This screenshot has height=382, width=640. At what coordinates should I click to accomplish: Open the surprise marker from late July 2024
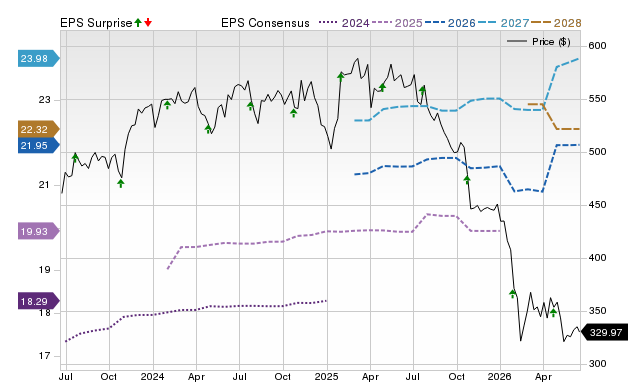click(251, 106)
